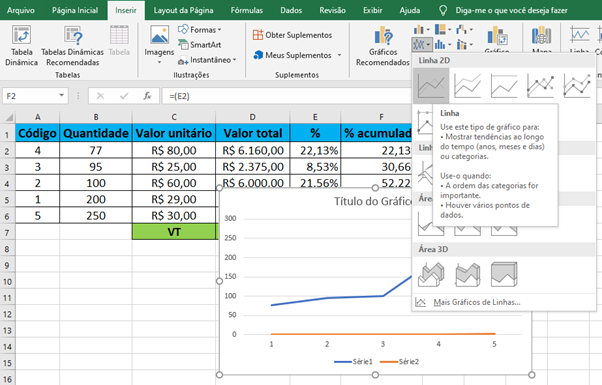Switch to the Fórmulas tab
The image size is (602, 385).
coord(246,10)
